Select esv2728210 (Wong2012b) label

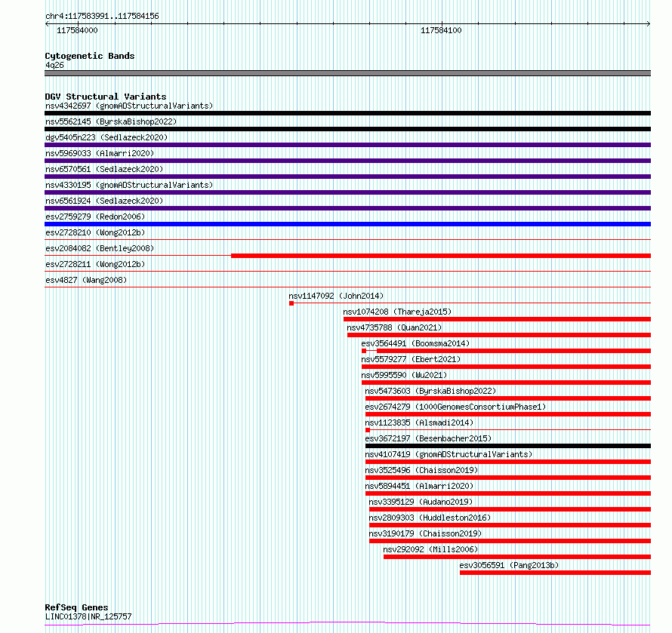click(95, 232)
